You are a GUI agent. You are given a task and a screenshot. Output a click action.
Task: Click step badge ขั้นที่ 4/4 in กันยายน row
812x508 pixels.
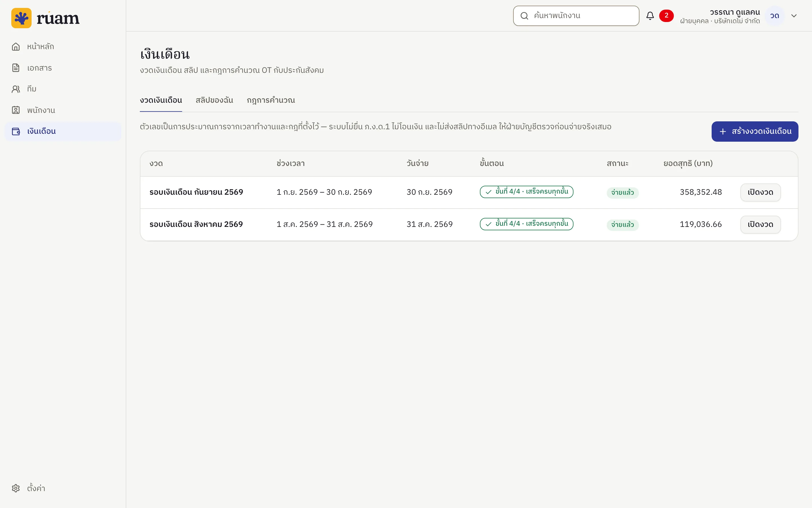point(526,192)
